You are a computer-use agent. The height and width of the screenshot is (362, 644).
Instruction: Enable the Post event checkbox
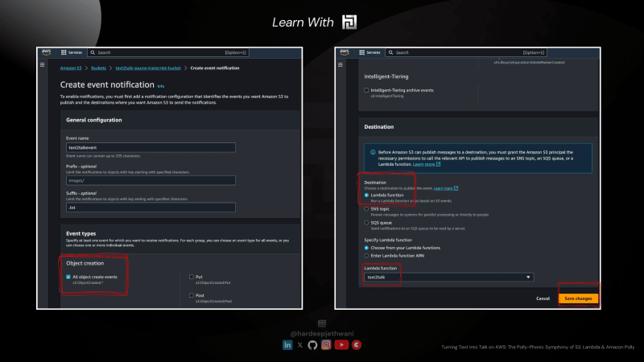tap(192, 295)
